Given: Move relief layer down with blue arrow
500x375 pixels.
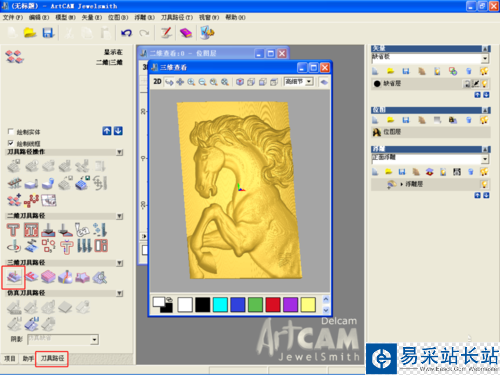Looking at the screenshot, I should click(x=486, y=195).
